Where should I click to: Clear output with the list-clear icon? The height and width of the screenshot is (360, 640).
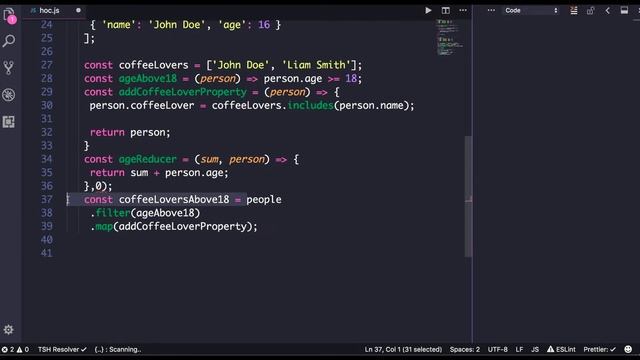pyautogui.click(x=574, y=11)
